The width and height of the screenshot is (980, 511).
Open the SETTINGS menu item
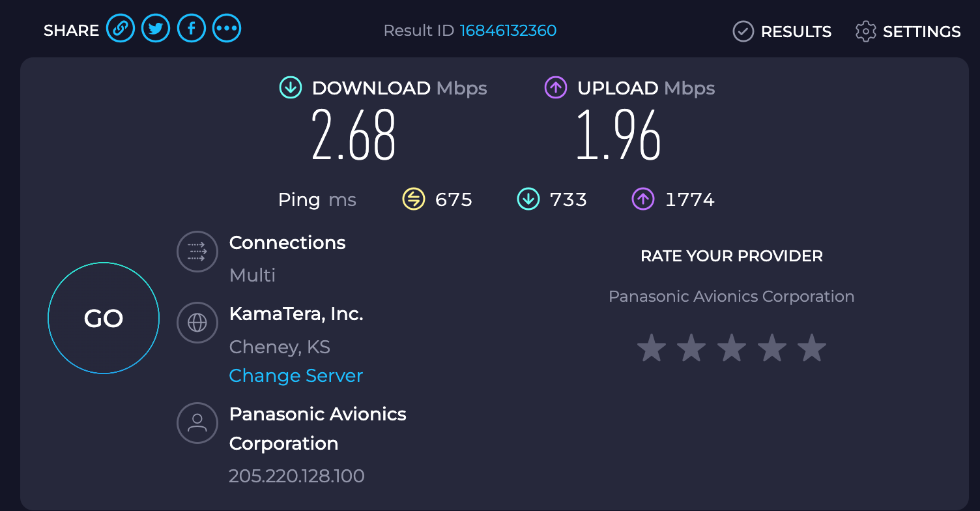(921, 31)
